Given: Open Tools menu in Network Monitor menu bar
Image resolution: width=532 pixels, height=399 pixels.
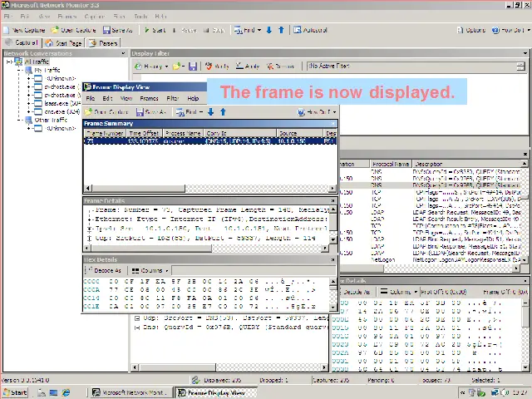Looking at the screenshot, I should pos(140,17).
